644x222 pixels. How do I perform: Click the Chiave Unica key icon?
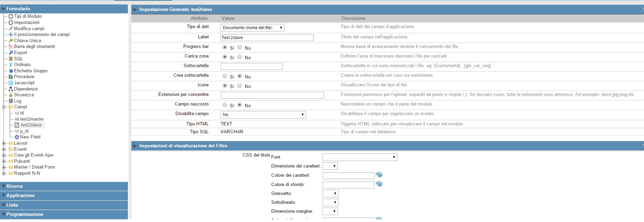tap(11, 40)
